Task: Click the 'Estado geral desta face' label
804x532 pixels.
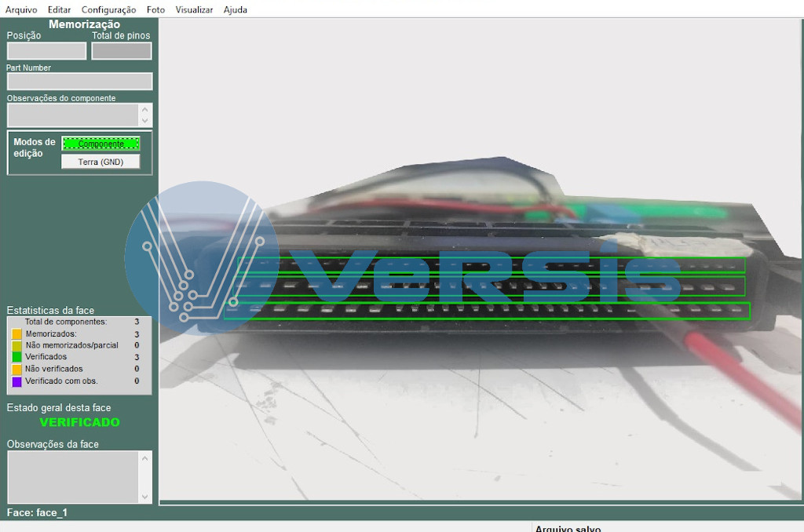Action: (x=59, y=407)
